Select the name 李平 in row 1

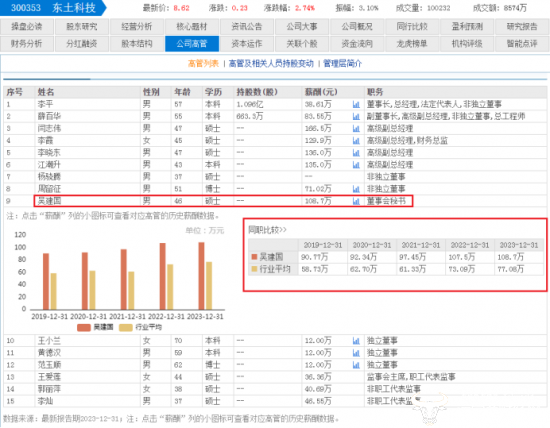pyautogui.click(x=45, y=104)
